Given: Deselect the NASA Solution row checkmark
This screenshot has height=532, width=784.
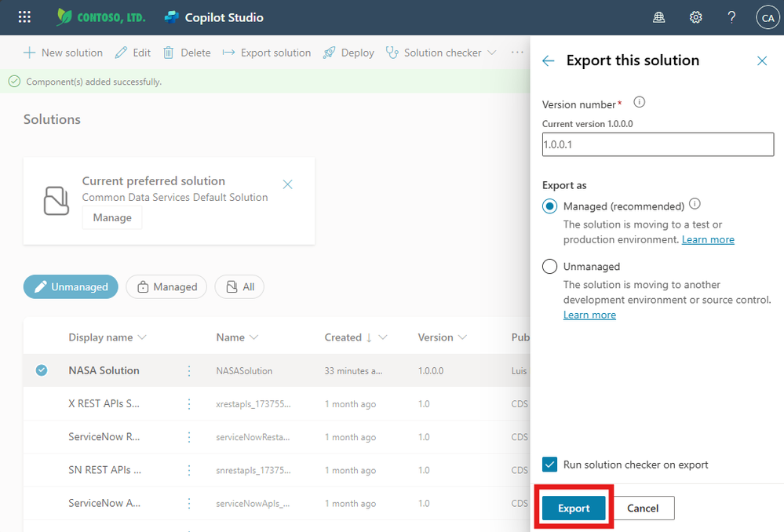Looking at the screenshot, I should coord(42,370).
